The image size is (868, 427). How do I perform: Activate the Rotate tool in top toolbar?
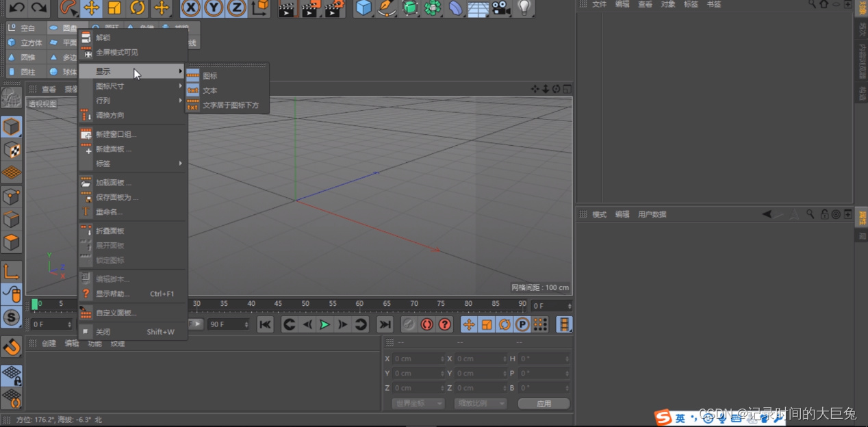138,8
